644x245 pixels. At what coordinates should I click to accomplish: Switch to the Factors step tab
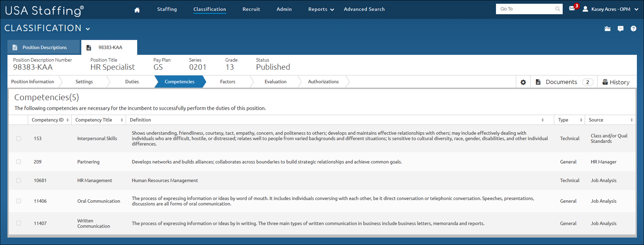227,82
